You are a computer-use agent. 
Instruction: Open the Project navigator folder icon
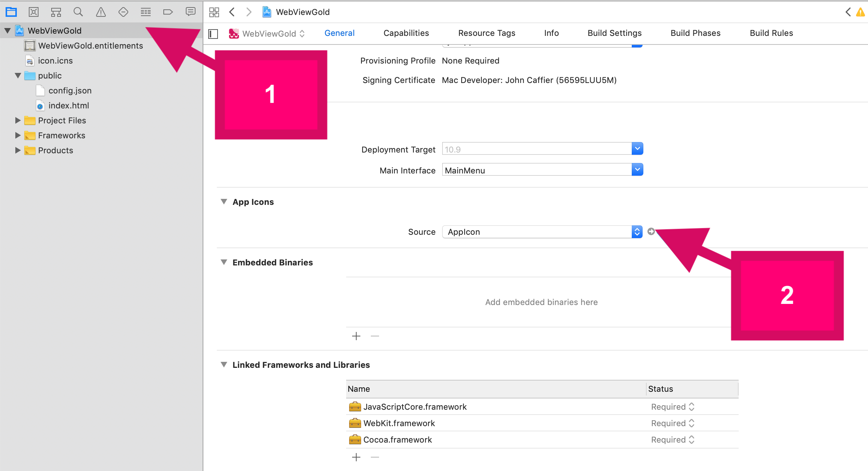click(11, 12)
